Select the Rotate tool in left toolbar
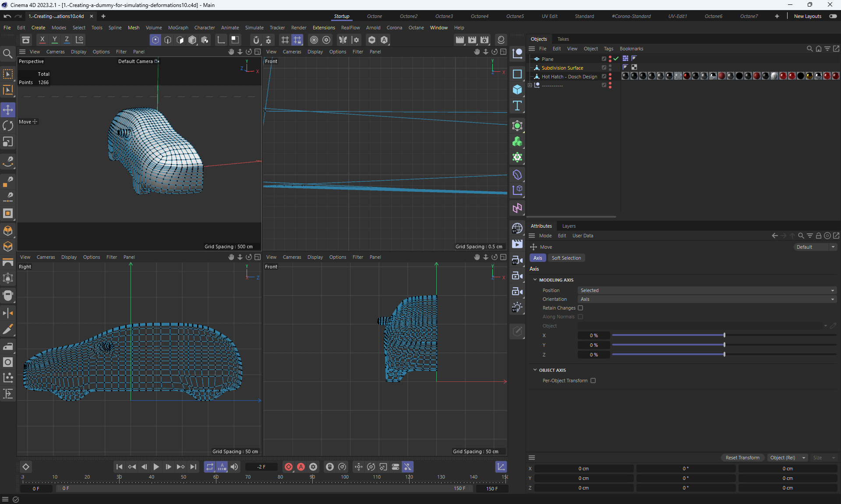This screenshot has height=504, width=841. coord(8,126)
